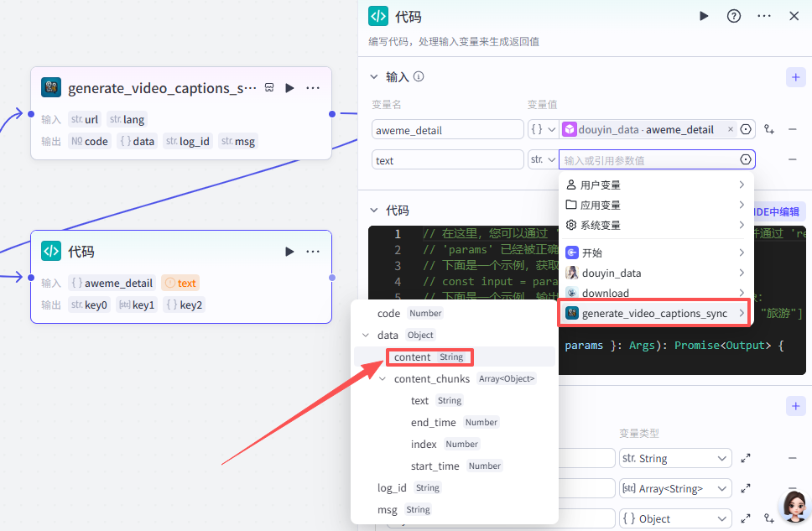Collapse the content_chunks tree node
Image resolution: width=812 pixels, height=531 pixels.
click(383, 379)
